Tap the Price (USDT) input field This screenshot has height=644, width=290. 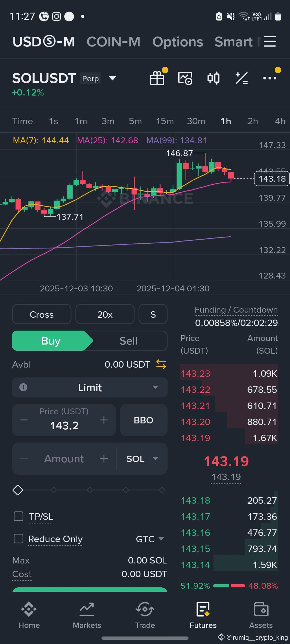click(64, 420)
